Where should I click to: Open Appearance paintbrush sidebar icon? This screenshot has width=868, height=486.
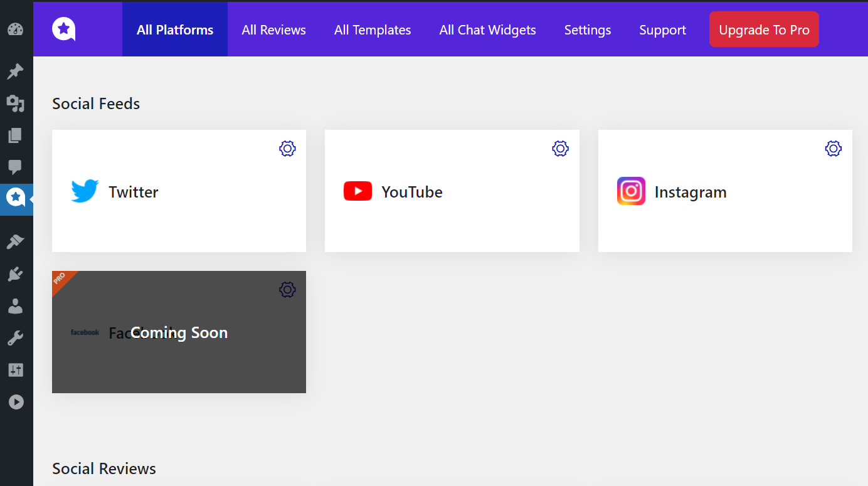coord(16,241)
